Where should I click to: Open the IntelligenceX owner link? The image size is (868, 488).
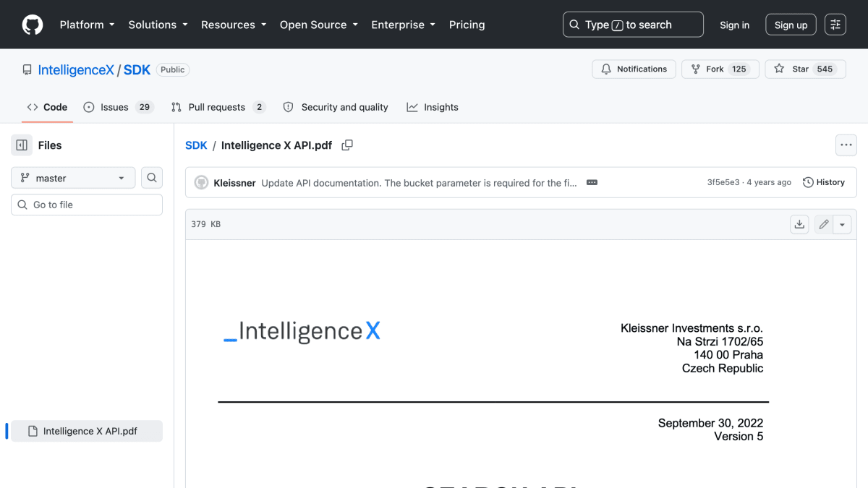pos(76,70)
